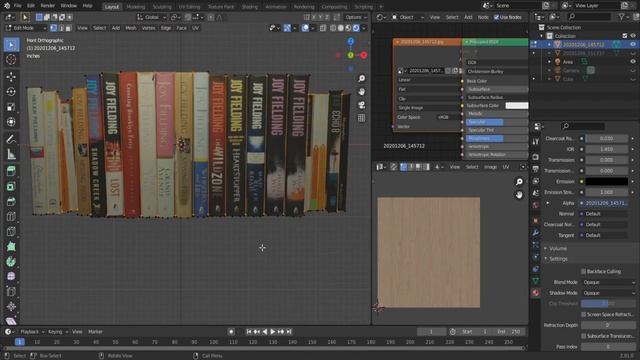Image resolution: width=640 pixels, height=360 pixels.
Task: Click the outliner search field
Action: point(590,17)
